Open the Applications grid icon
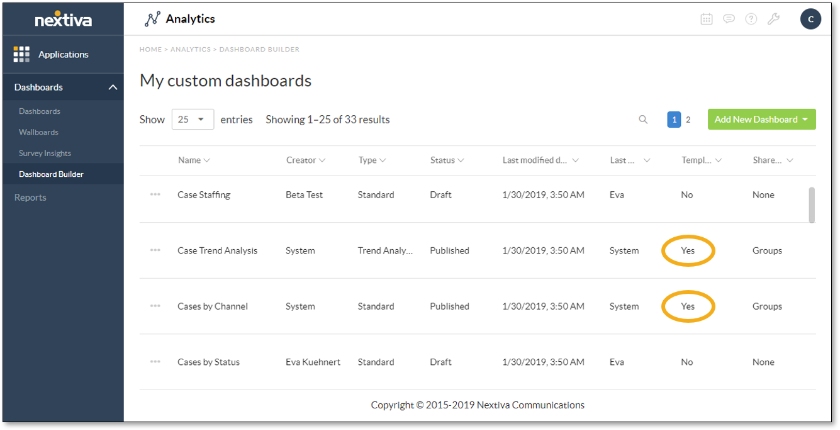The image size is (840, 430). tap(22, 54)
